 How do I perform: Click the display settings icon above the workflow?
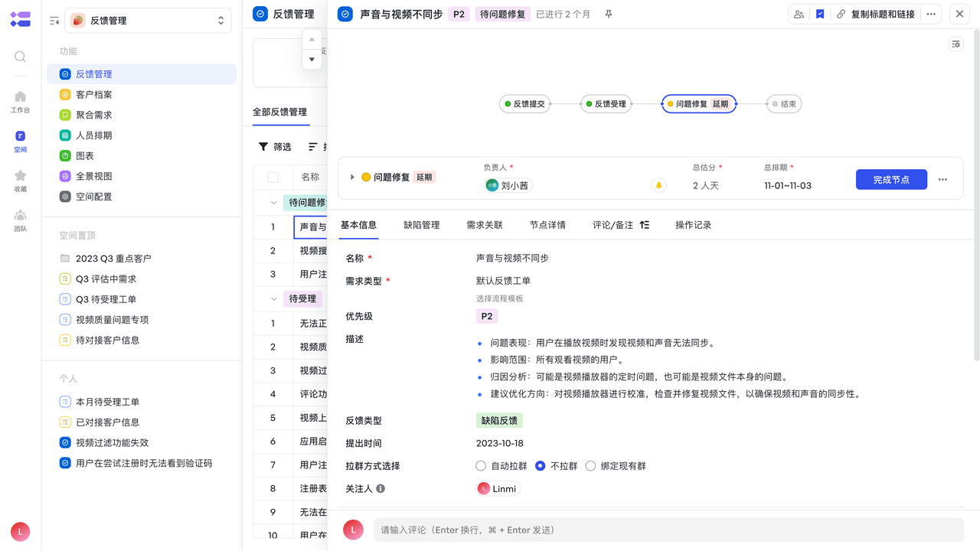(956, 44)
